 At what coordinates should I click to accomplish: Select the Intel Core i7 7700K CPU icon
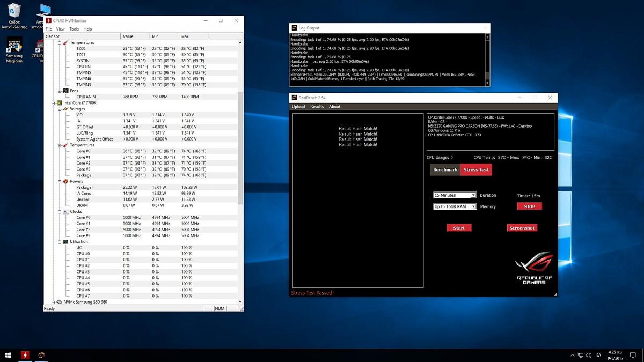(60, 102)
